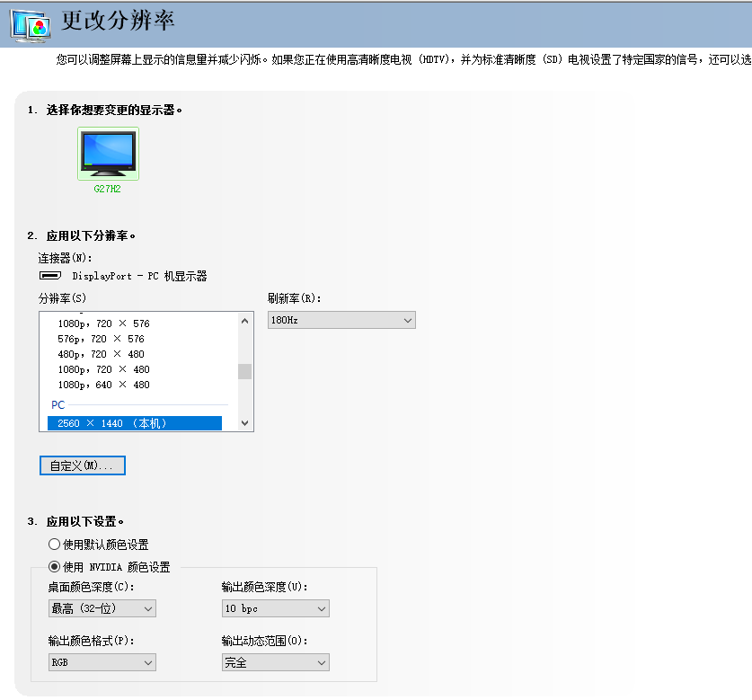This screenshot has width=752, height=700.
Task: Click the 更改分辨率 header icon
Action: coord(30,23)
